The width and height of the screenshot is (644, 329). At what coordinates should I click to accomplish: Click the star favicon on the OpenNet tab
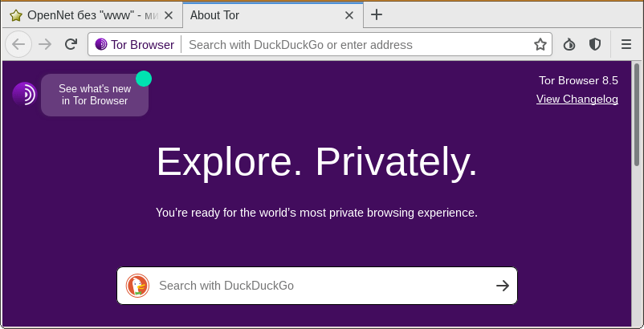pyautogui.click(x=16, y=15)
